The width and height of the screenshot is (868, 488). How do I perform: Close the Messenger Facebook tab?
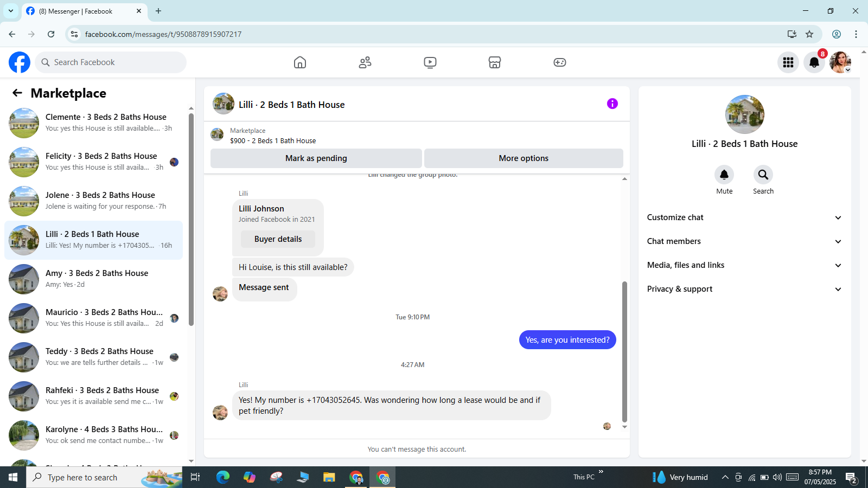(x=139, y=11)
